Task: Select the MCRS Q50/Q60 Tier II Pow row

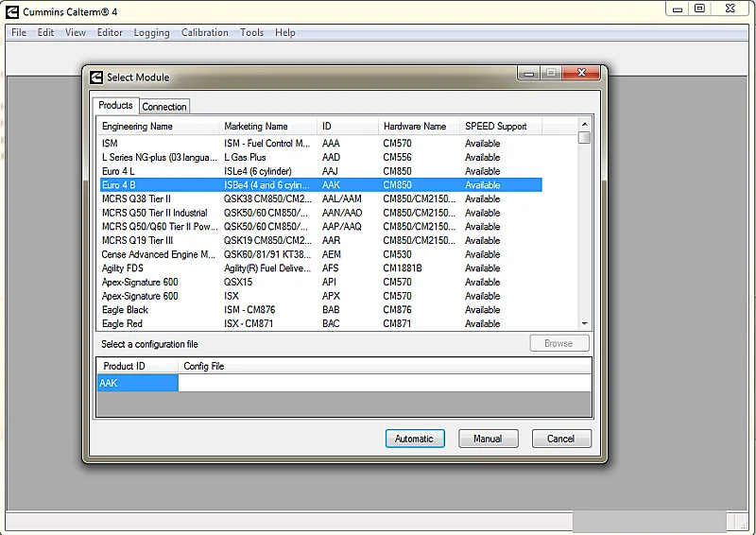Action: click(320, 227)
